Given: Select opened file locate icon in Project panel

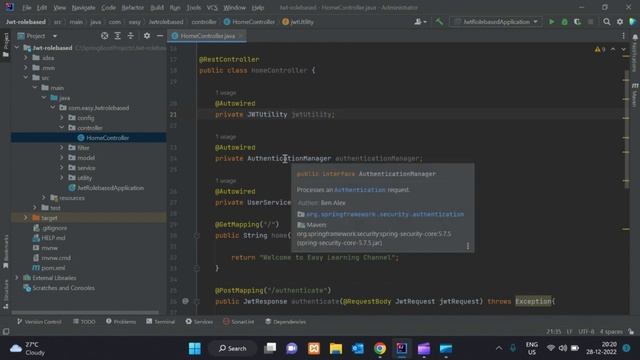Looking at the screenshot, I should 104,36.
